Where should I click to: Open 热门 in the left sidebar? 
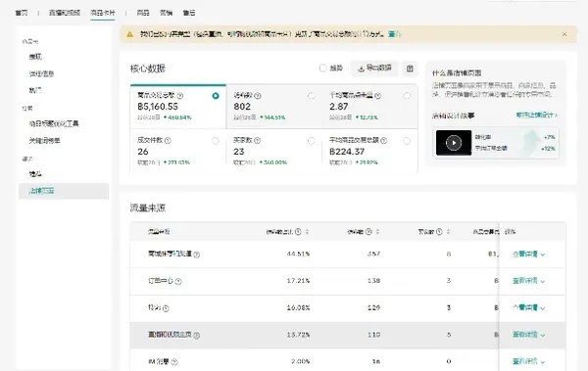click(35, 90)
